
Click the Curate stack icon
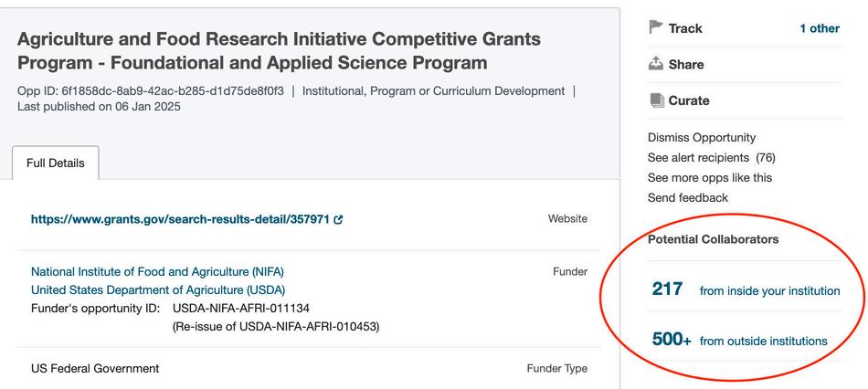point(656,100)
